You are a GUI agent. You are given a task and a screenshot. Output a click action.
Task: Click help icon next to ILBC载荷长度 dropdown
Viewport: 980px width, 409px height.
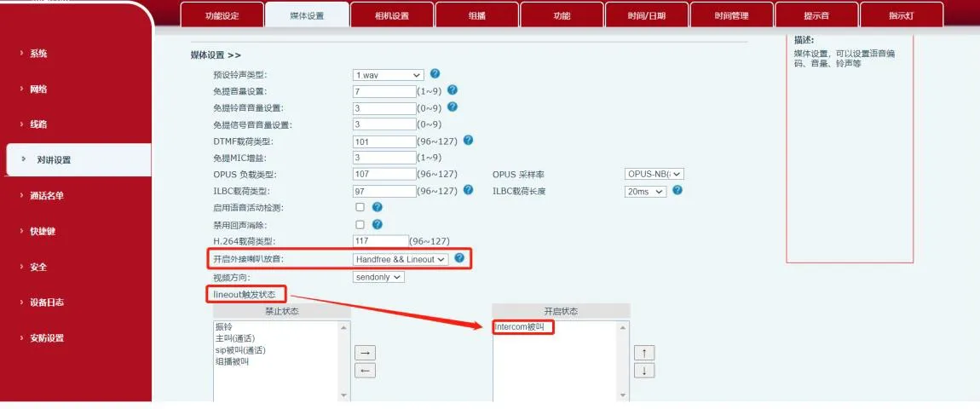[677, 191]
